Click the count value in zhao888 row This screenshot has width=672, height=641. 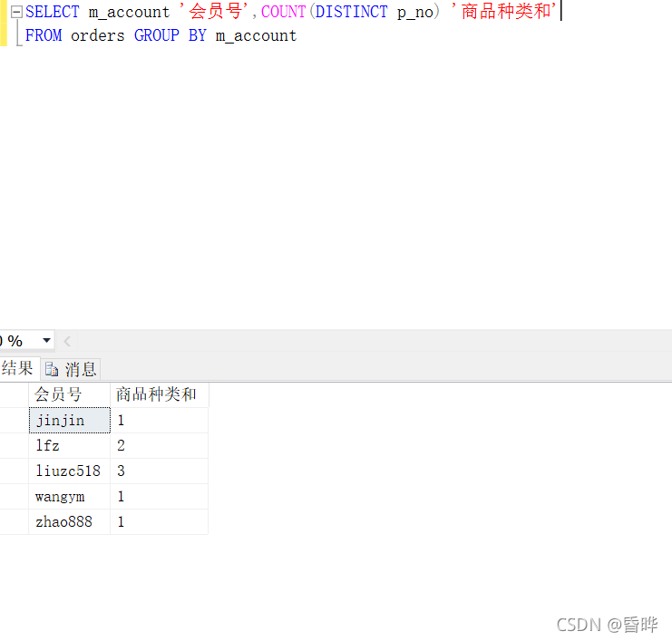click(x=159, y=522)
